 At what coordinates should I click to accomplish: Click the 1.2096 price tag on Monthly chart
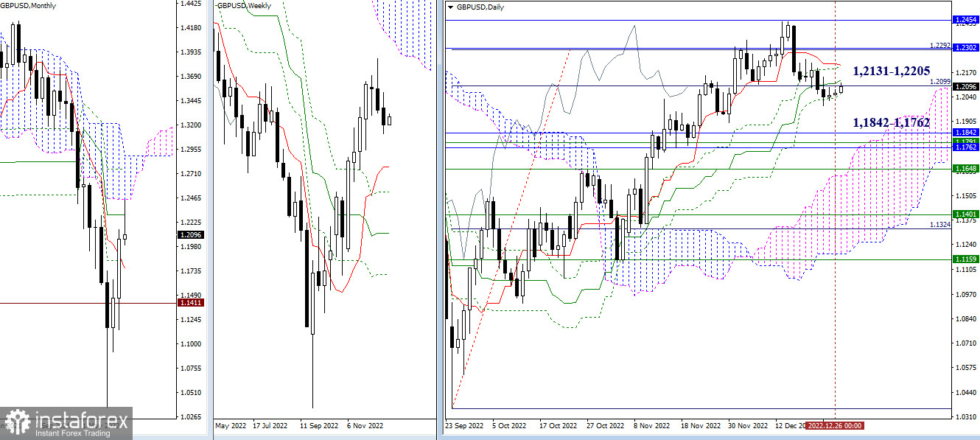pyautogui.click(x=190, y=235)
